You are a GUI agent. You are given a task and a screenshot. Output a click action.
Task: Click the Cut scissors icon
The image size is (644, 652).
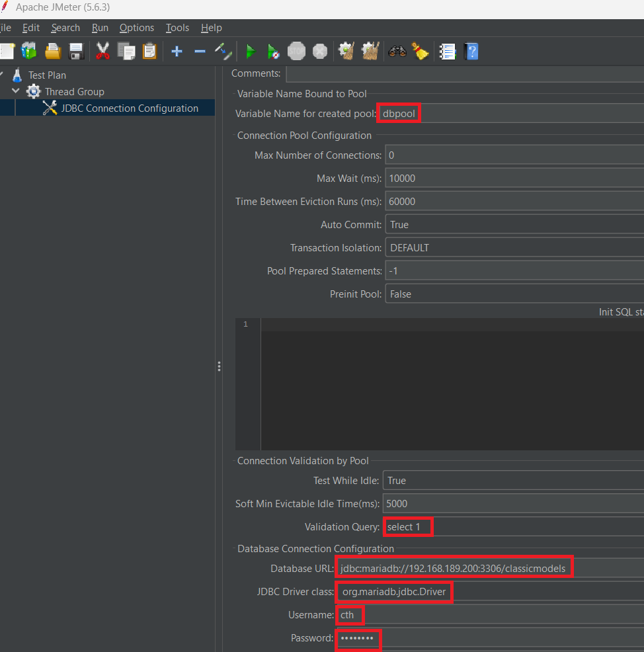[102, 52]
